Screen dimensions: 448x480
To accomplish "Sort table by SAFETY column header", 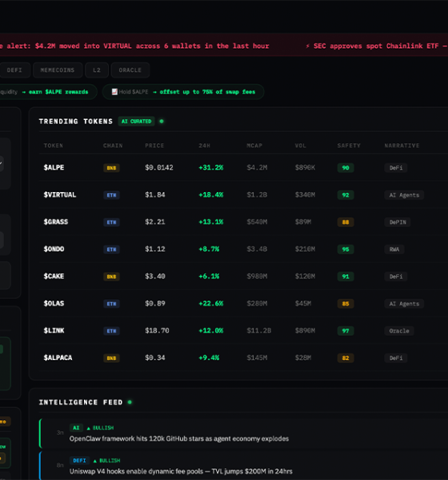I will pos(349,146).
